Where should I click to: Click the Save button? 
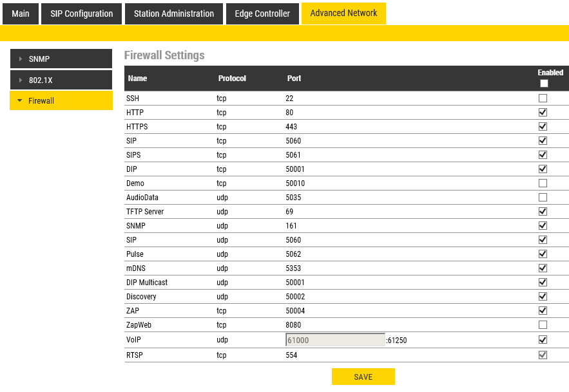(x=363, y=377)
